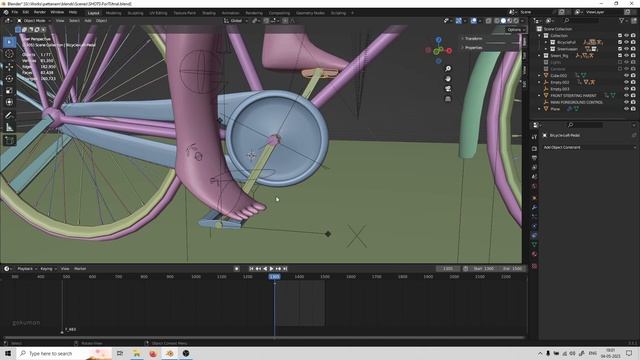The height and width of the screenshot is (360, 640).
Task: Activate the Select Box tool
Action: point(9,42)
